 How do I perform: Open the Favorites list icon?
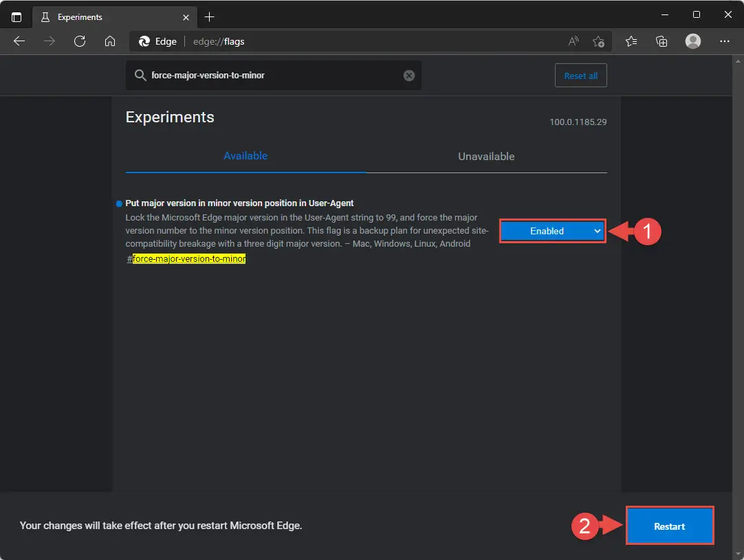[631, 41]
